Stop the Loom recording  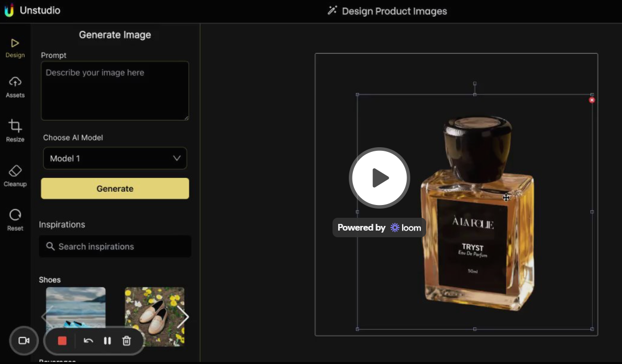62,340
